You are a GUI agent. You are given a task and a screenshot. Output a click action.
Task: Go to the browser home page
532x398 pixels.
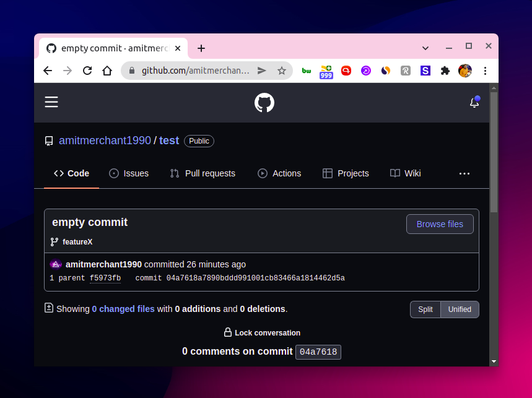pos(107,71)
